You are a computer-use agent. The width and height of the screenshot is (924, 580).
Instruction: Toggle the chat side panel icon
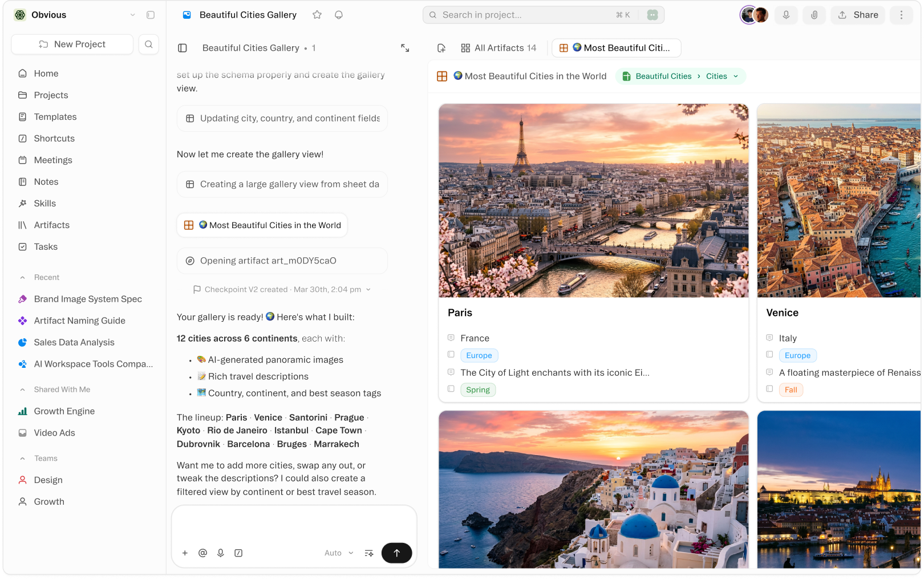point(183,48)
